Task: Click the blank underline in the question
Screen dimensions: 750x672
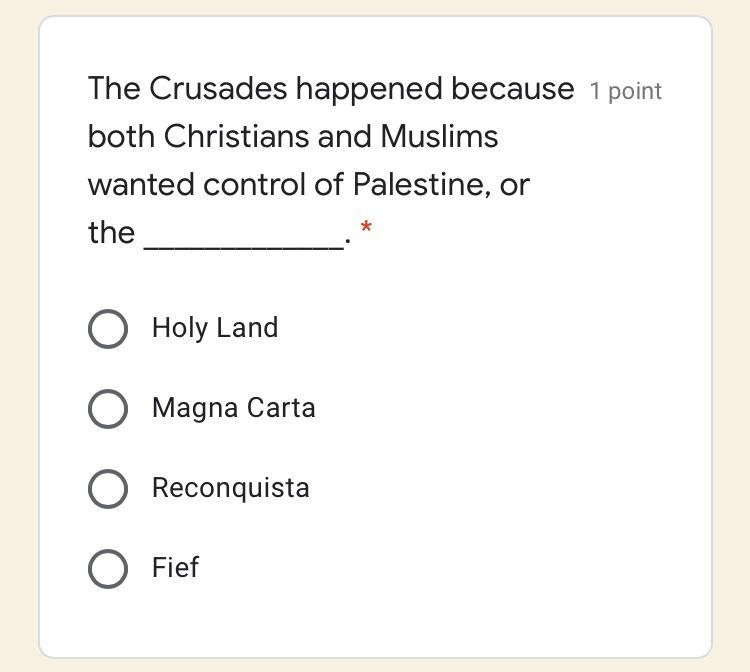Action: point(244,238)
